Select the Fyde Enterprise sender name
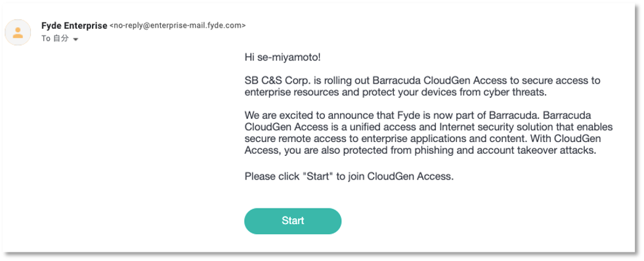This screenshot has width=644, height=261. coord(74,26)
